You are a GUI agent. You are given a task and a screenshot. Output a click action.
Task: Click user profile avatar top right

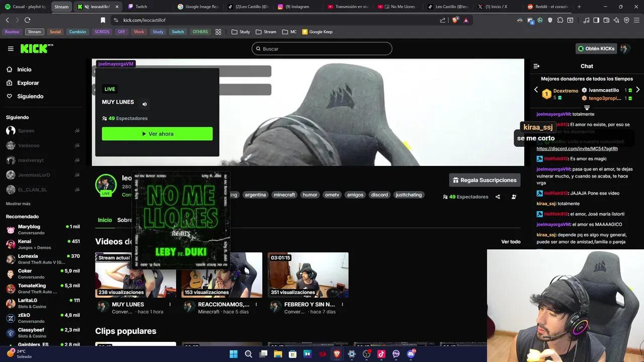point(625,49)
